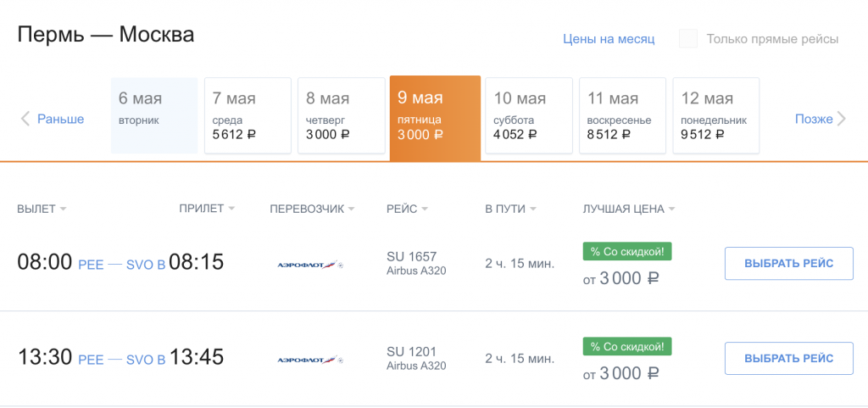This screenshot has height=408, width=868.
Task: Sort by ПЕРЕВОЗЧИК column arrow
Action: (352, 210)
